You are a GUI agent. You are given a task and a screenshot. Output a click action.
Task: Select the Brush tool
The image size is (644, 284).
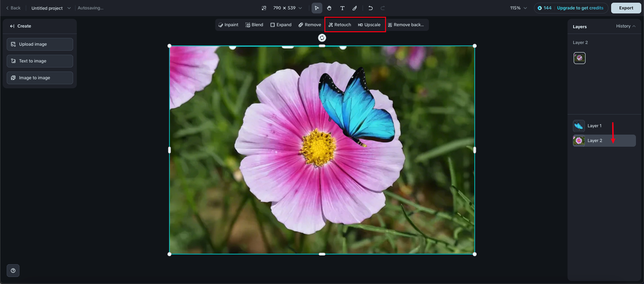click(x=355, y=8)
